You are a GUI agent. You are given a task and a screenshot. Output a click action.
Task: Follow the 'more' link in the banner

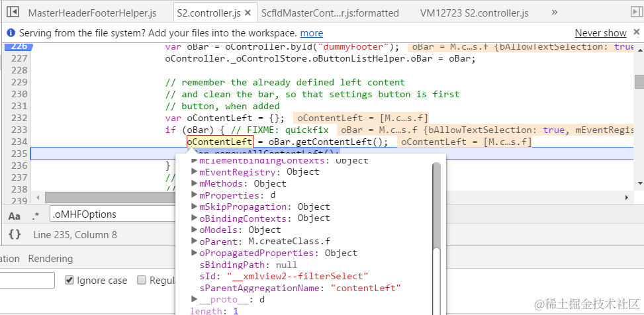click(x=312, y=33)
